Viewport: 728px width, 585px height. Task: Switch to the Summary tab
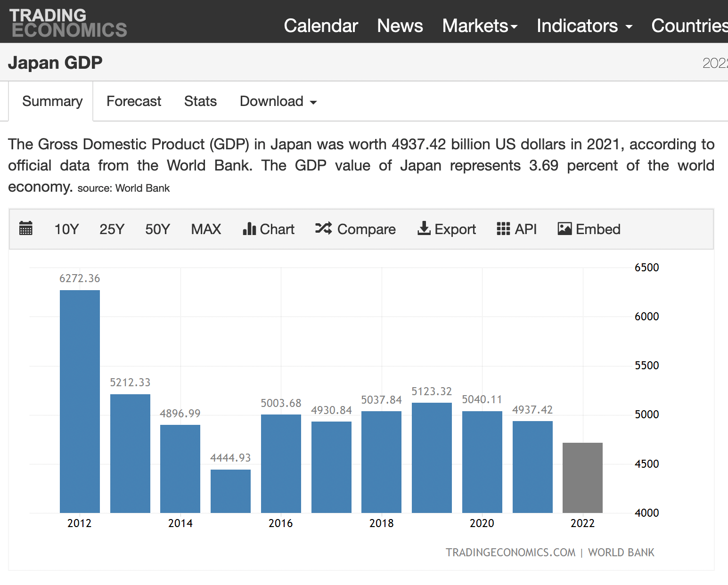[52, 101]
